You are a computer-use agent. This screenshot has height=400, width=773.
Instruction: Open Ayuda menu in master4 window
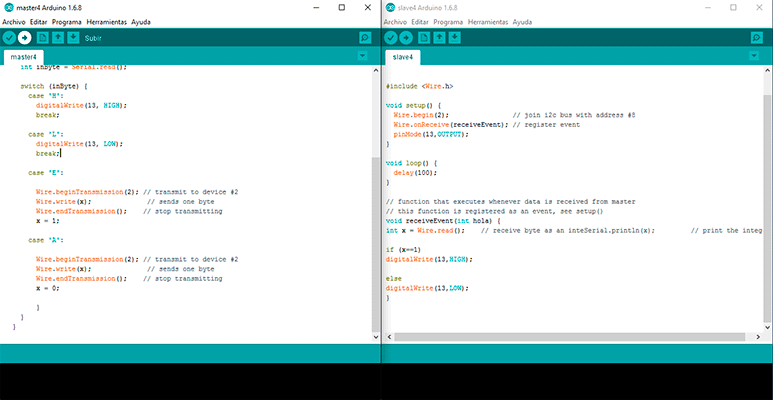(141, 22)
